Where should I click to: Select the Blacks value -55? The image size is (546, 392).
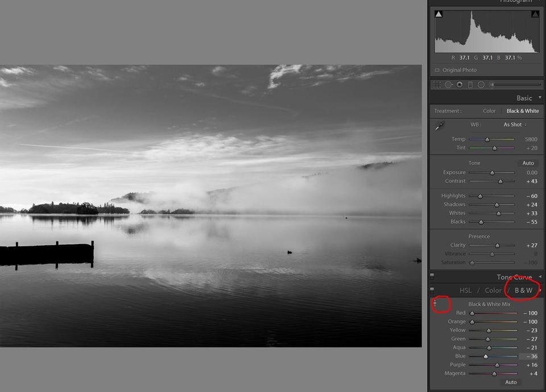(x=532, y=222)
